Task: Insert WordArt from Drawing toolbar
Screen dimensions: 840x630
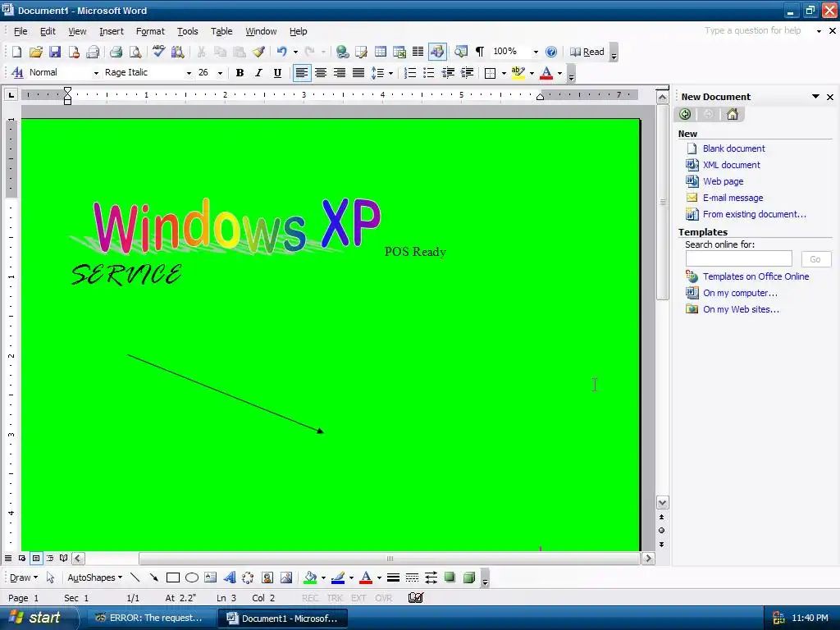Action: click(x=230, y=577)
